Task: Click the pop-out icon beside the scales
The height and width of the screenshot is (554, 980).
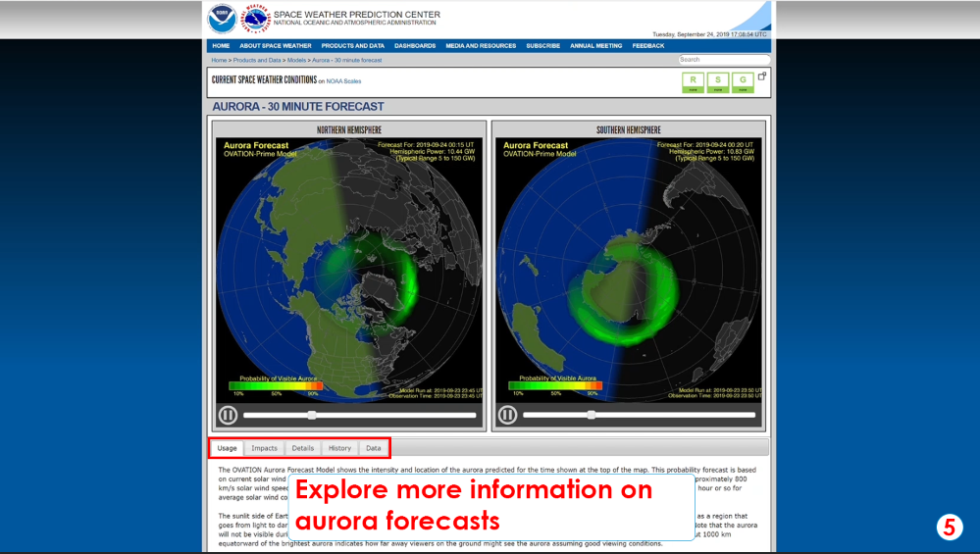Action: pos(762,76)
